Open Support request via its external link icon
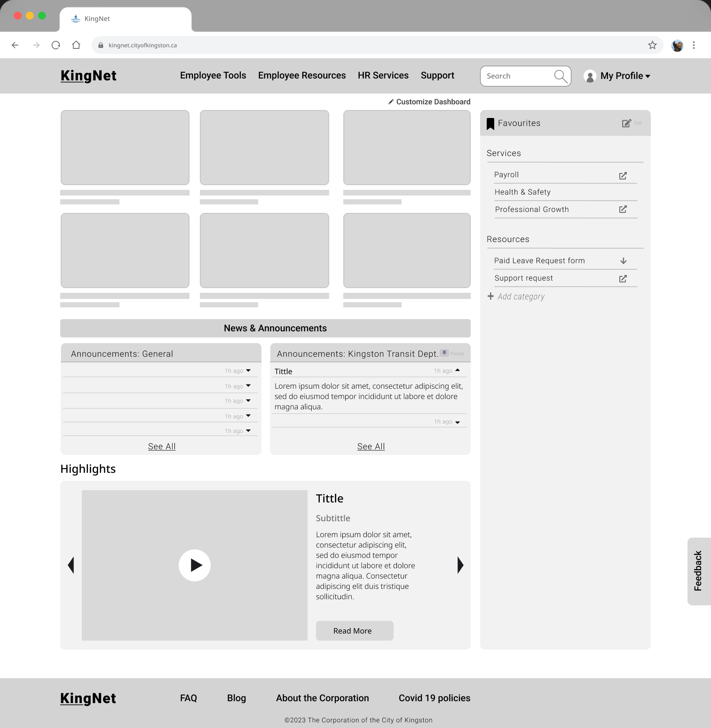The width and height of the screenshot is (711, 728). pos(623,278)
